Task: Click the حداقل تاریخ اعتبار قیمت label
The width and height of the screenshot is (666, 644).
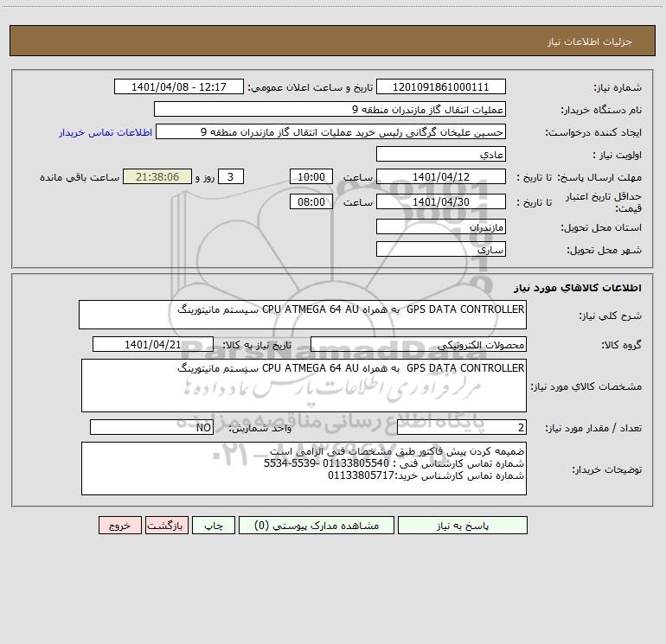Action: tap(604, 202)
